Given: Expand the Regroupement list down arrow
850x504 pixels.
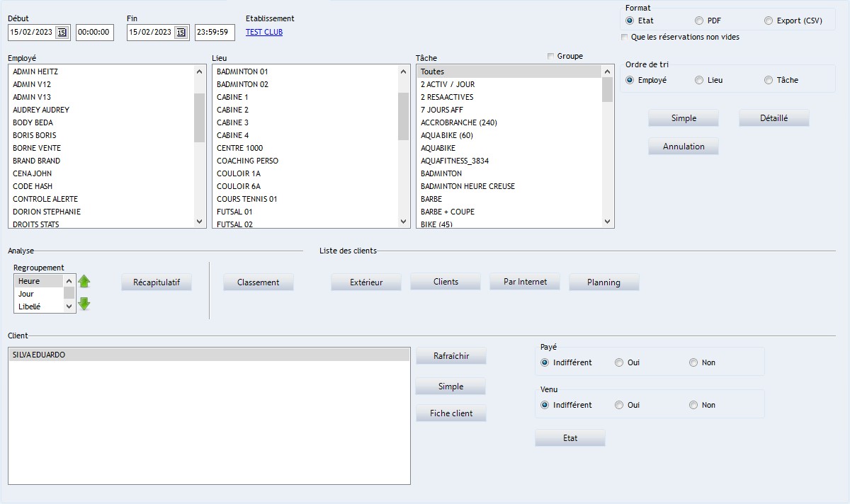Looking at the screenshot, I should (69, 307).
